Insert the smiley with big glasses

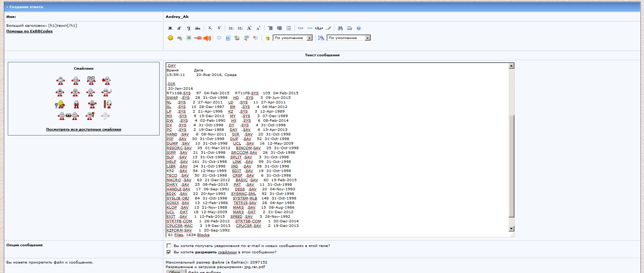tap(91, 81)
